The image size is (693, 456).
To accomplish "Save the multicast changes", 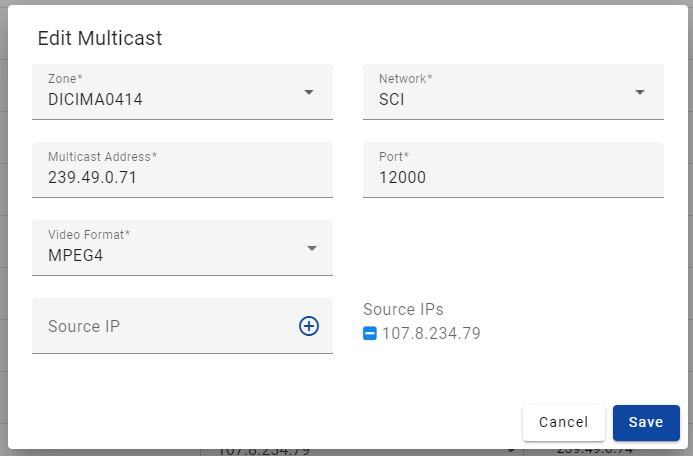I will (x=646, y=422).
